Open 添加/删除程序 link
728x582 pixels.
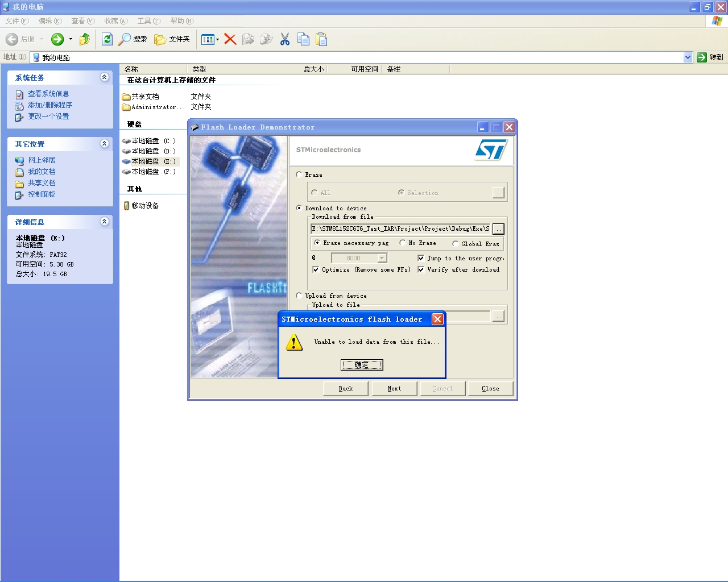pyautogui.click(x=50, y=105)
